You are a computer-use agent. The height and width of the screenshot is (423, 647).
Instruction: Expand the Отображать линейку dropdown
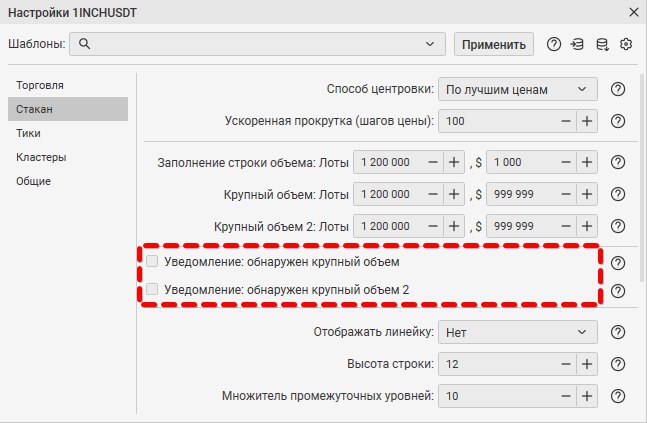click(517, 333)
